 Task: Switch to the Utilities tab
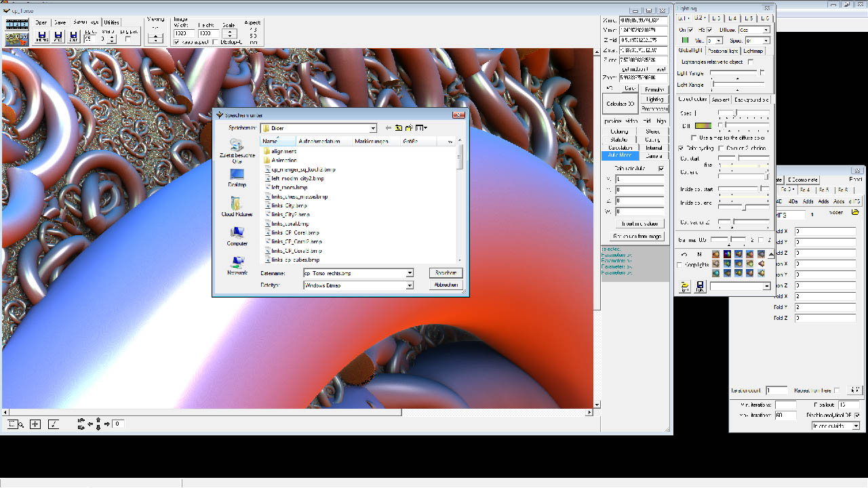(x=111, y=22)
